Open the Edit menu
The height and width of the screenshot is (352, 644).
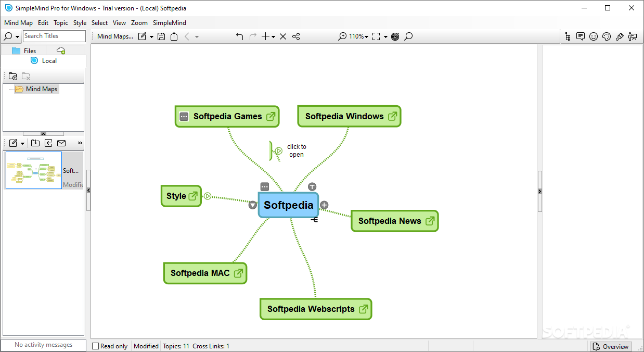(x=43, y=23)
